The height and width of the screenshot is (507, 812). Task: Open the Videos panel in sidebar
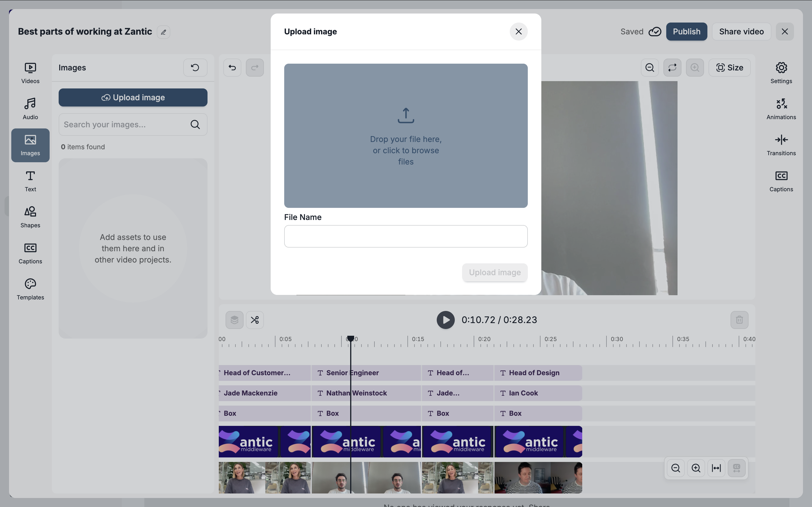click(30, 73)
